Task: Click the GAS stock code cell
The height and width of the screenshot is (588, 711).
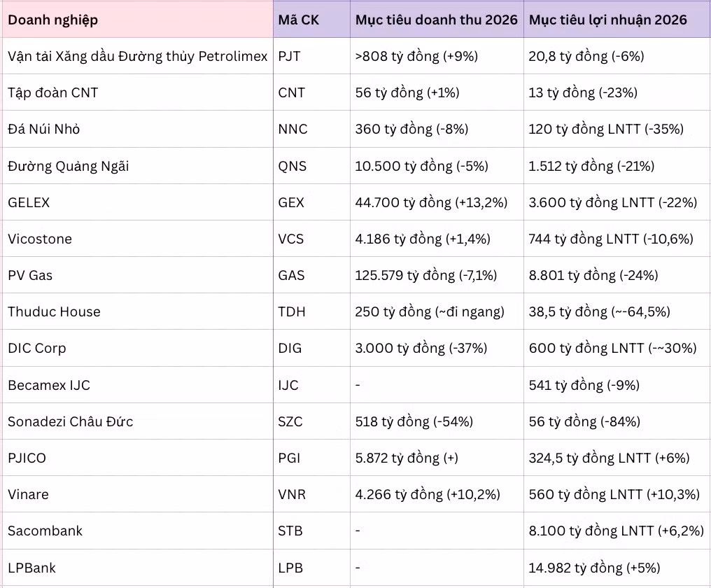Action: [291, 275]
